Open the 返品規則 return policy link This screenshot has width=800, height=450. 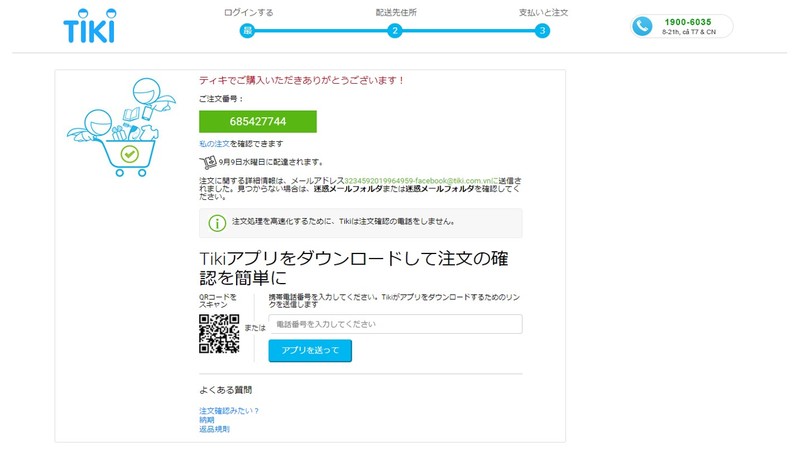(x=214, y=429)
